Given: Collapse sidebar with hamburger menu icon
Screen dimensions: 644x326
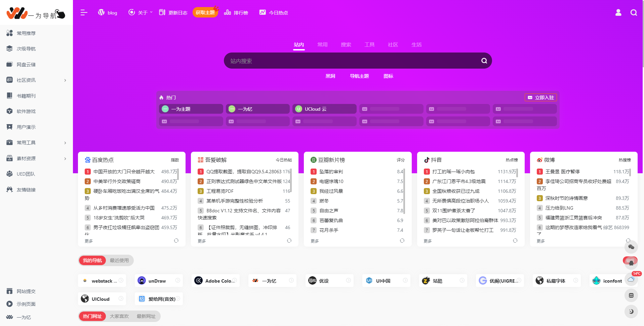Looking at the screenshot, I should [x=84, y=13].
